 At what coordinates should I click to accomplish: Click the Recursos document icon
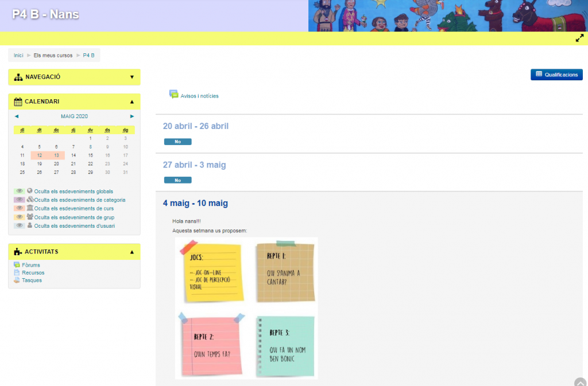17,272
